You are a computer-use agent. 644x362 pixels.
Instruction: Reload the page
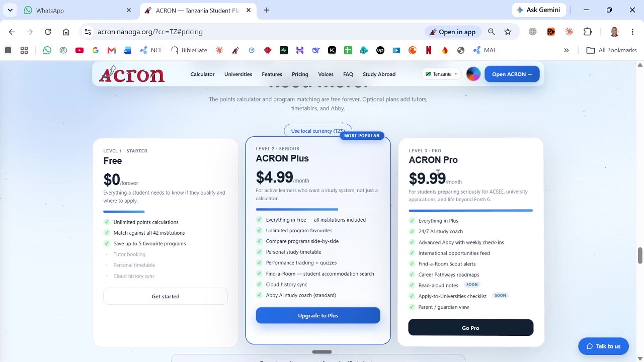point(48,32)
